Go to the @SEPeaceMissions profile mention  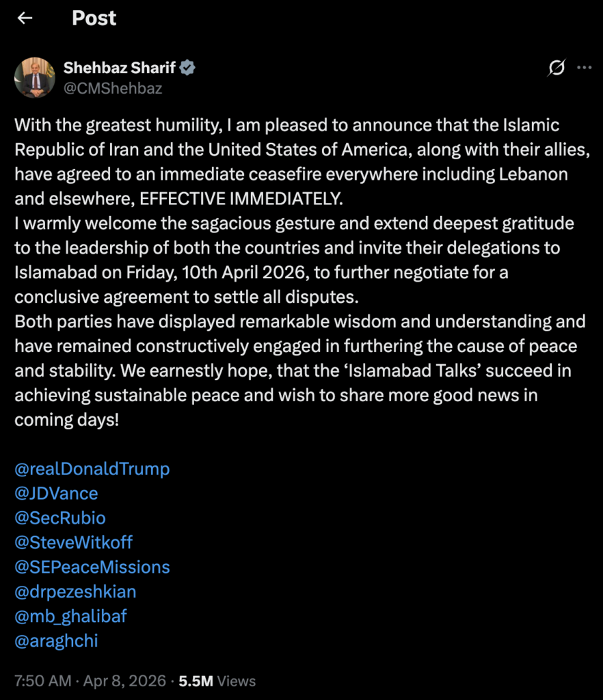pos(92,567)
